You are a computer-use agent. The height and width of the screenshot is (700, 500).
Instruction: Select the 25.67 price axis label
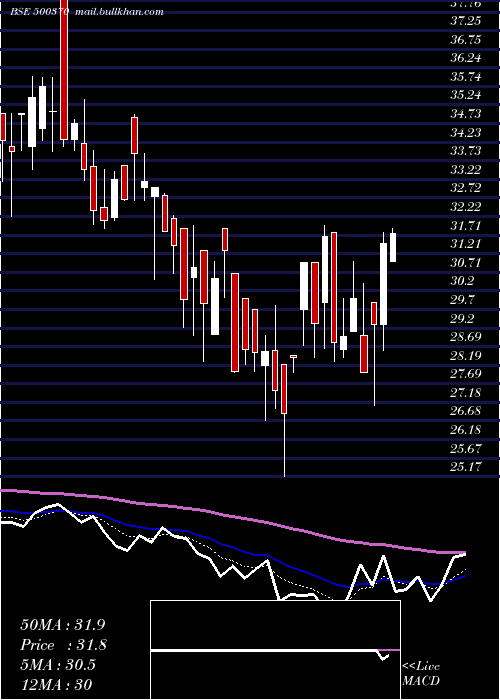[466, 448]
